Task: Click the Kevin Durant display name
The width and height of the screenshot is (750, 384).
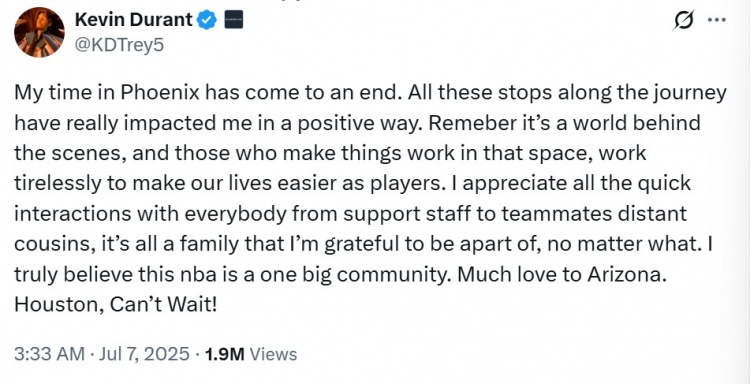Action: point(134,20)
